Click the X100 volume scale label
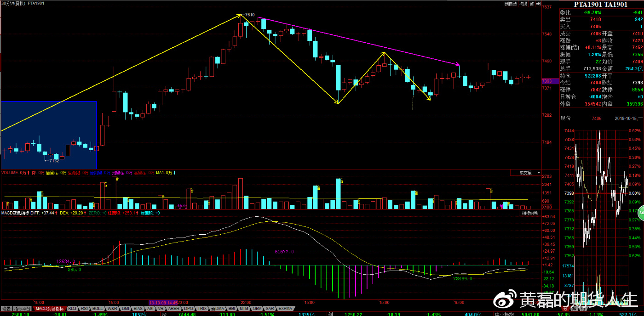644x316 pixels. pyautogui.click(x=548, y=207)
